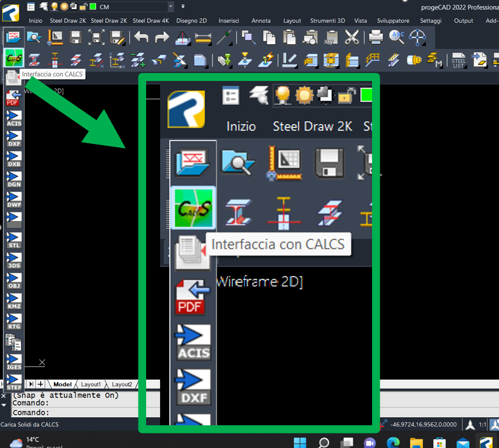
Task: Open the CM layer dropdown list
Action: (x=171, y=6)
